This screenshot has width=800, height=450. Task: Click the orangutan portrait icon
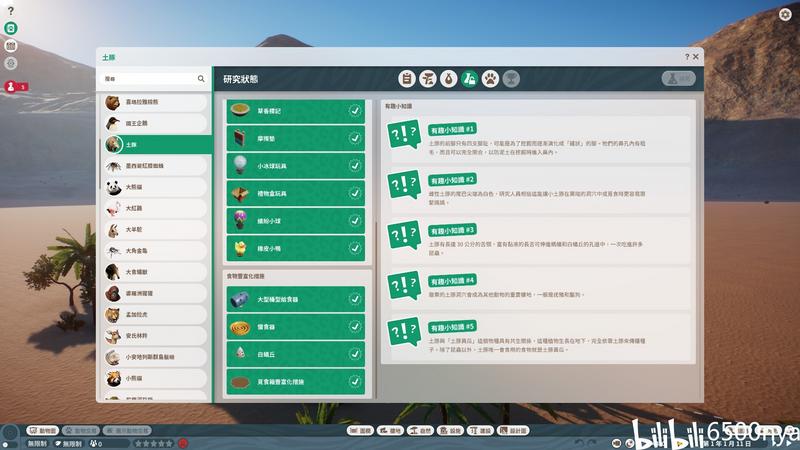pos(113,293)
